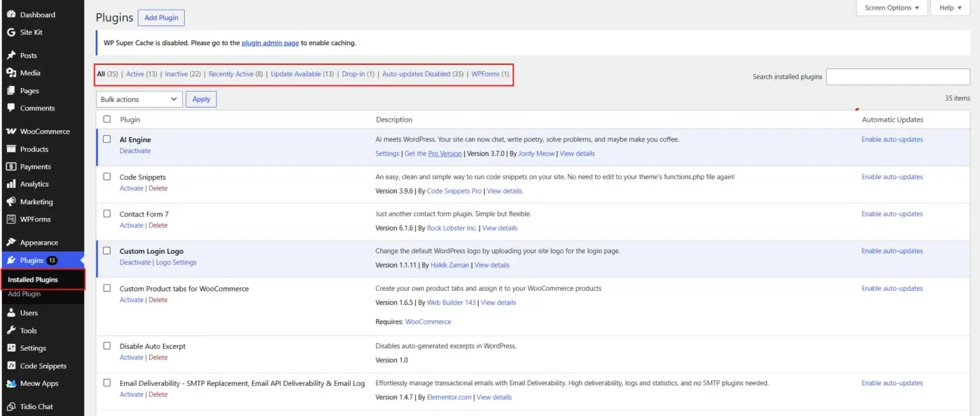Click the Users person icon
The height and width of the screenshot is (416, 980).
11,313
